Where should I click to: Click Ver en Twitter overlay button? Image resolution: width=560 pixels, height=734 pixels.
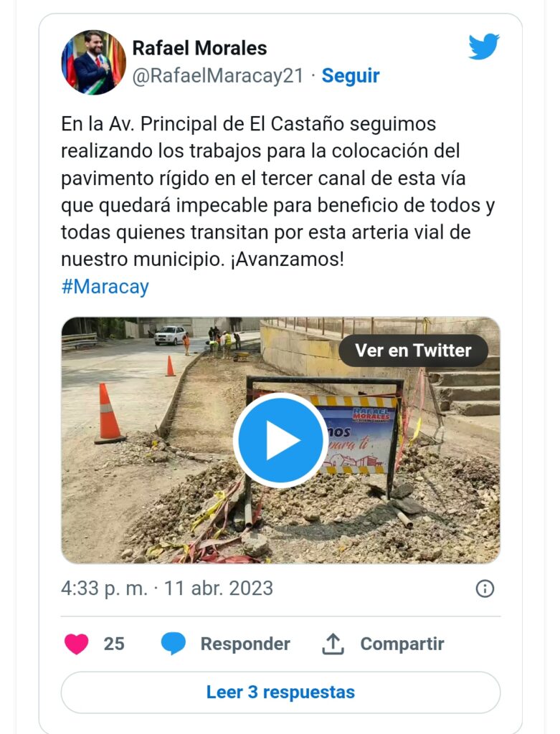tap(413, 351)
